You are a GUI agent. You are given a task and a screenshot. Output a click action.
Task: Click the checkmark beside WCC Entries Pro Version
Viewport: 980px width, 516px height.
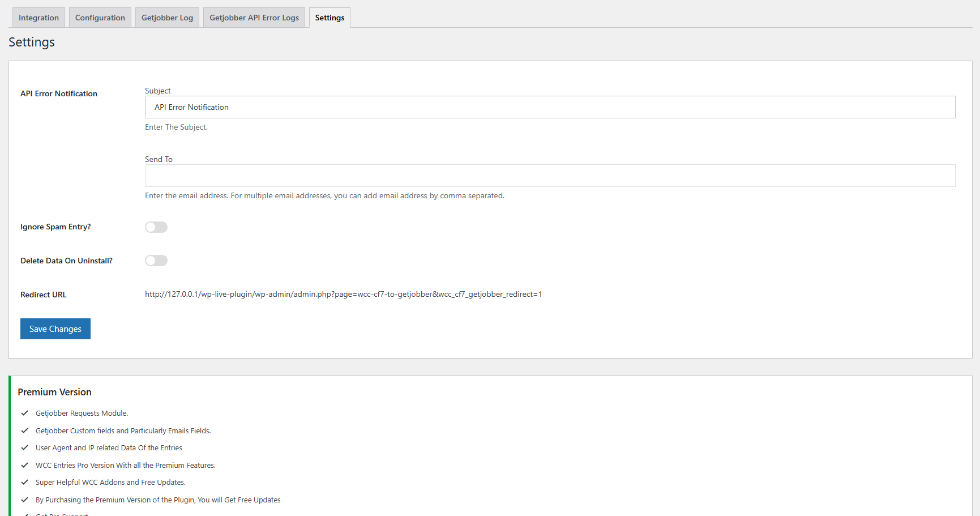pyautogui.click(x=24, y=465)
